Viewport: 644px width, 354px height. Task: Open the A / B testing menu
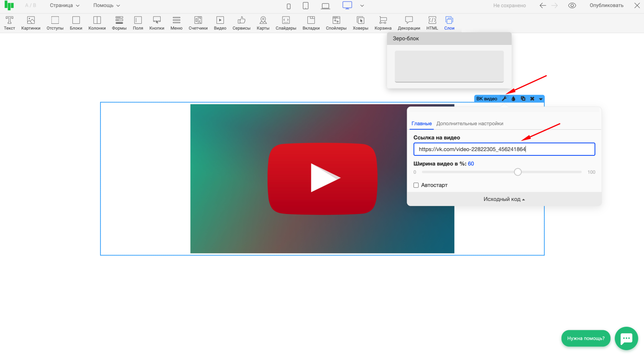click(31, 5)
